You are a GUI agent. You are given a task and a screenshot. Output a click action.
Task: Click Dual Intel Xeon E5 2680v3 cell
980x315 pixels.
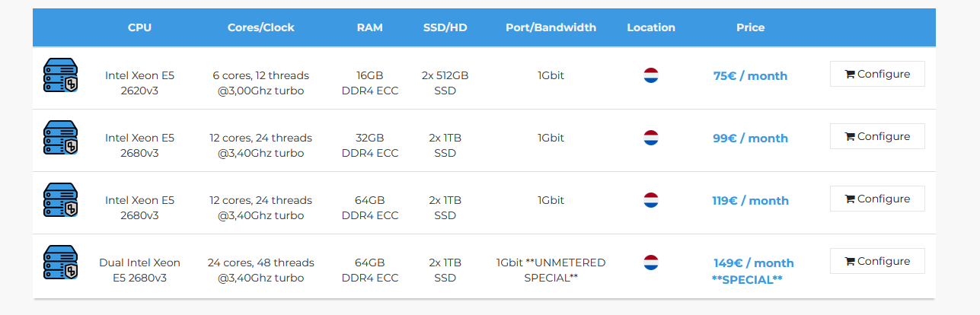tap(139, 270)
